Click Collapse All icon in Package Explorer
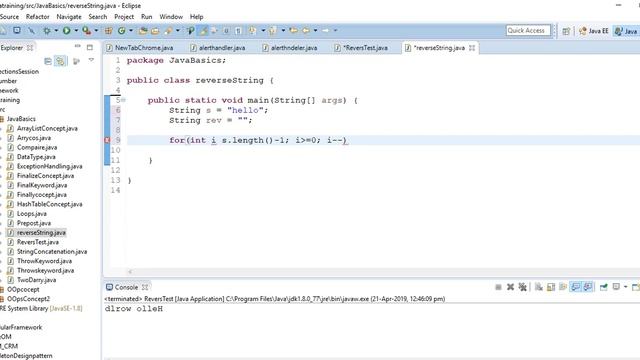The height and width of the screenshot is (360, 640). pos(48,61)
